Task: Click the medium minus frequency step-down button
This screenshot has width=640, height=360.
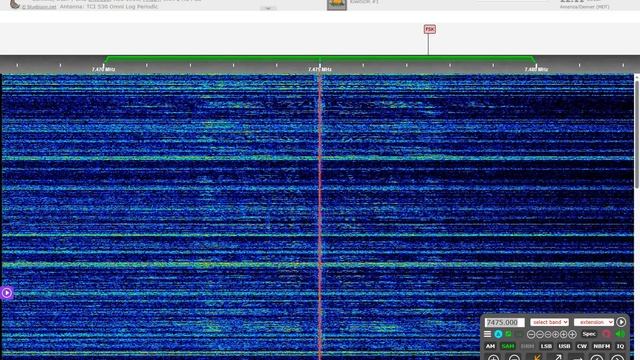Action: click(x=540, y=334)
